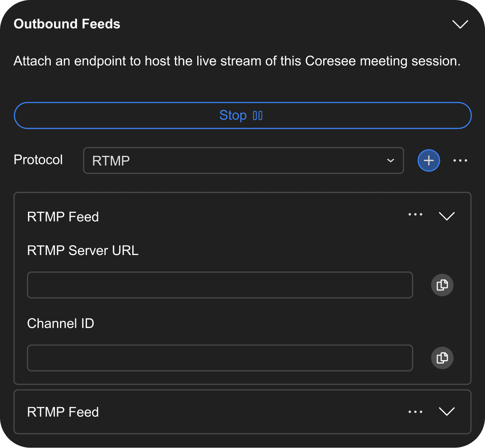Open the Protocol dropdown showing RTMP
The height and width of the screenshot is (448, 485).
[243, 160]
